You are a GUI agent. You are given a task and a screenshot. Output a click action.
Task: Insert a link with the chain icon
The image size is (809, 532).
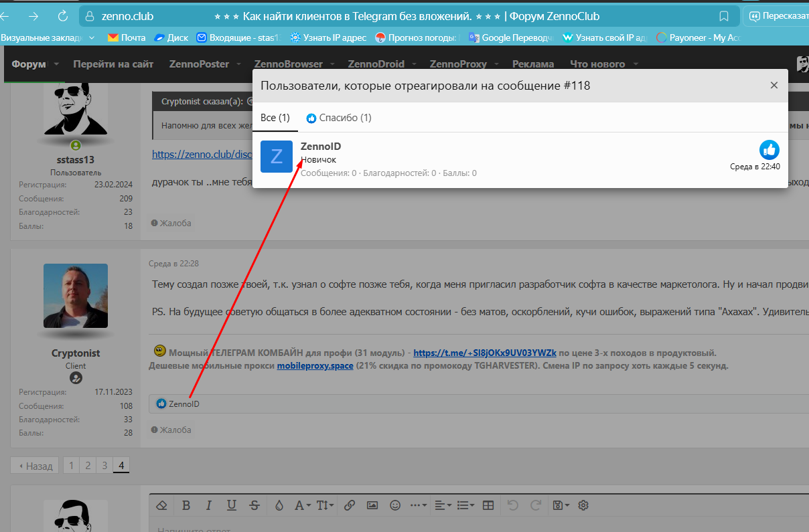349,505
